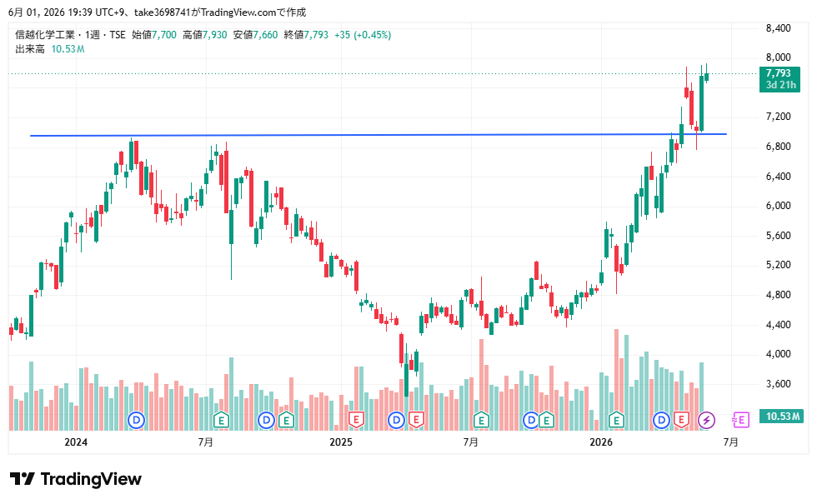Image resolution: width=817 pixels, height=504 pixels.
Task: Click the 4,400 price axis label
Action: click(x=778, y=325)
